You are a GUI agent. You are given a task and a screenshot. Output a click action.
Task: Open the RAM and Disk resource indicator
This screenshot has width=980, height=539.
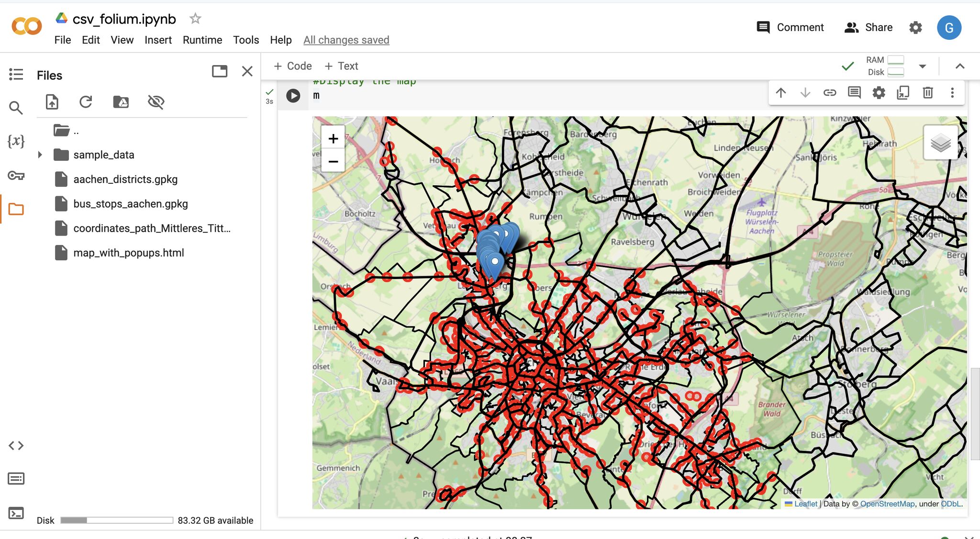(x=885, y=66)
